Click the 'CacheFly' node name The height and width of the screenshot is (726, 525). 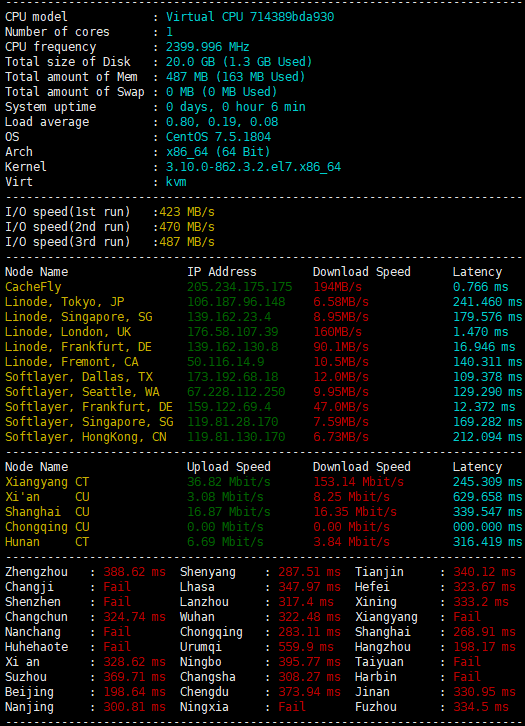[33, 287]
